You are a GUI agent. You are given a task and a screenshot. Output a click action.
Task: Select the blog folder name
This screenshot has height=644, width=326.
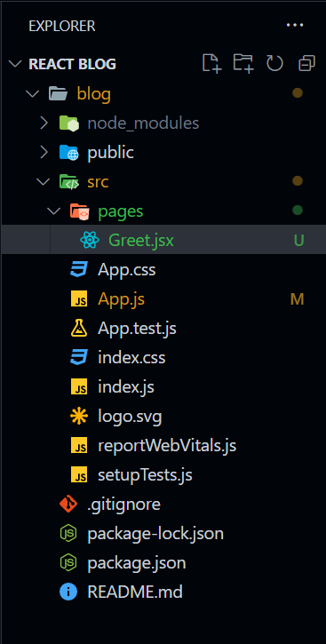(93, 94)
